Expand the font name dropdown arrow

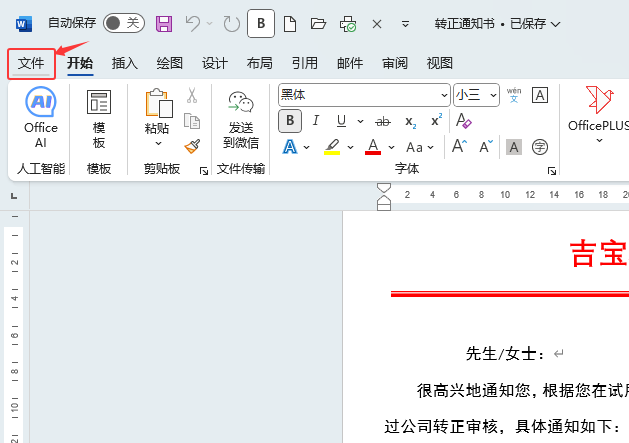pos(444,96)
